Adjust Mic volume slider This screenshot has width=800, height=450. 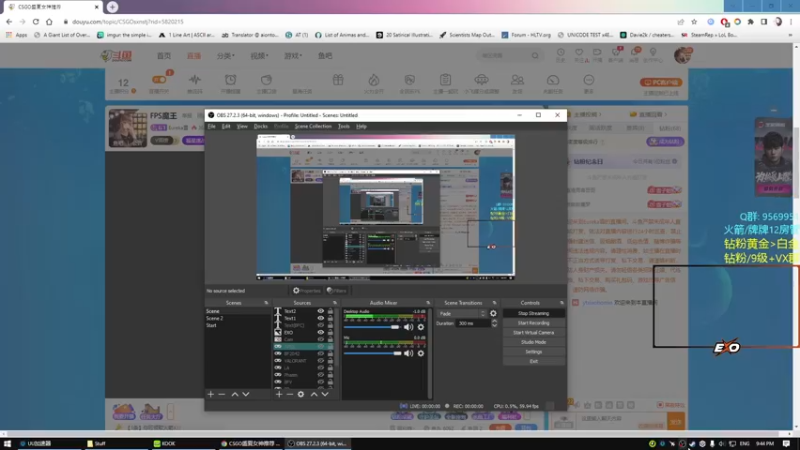tap(373, 353)
